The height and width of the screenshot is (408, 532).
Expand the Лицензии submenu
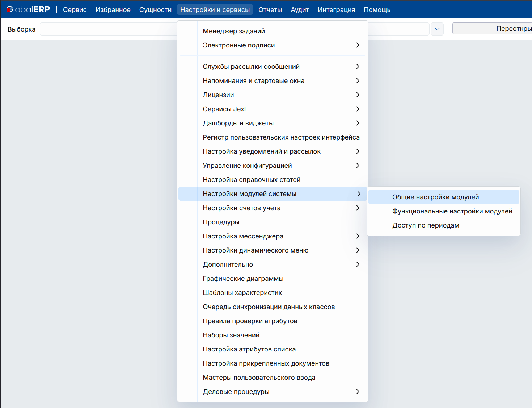(x=218, y=95)
